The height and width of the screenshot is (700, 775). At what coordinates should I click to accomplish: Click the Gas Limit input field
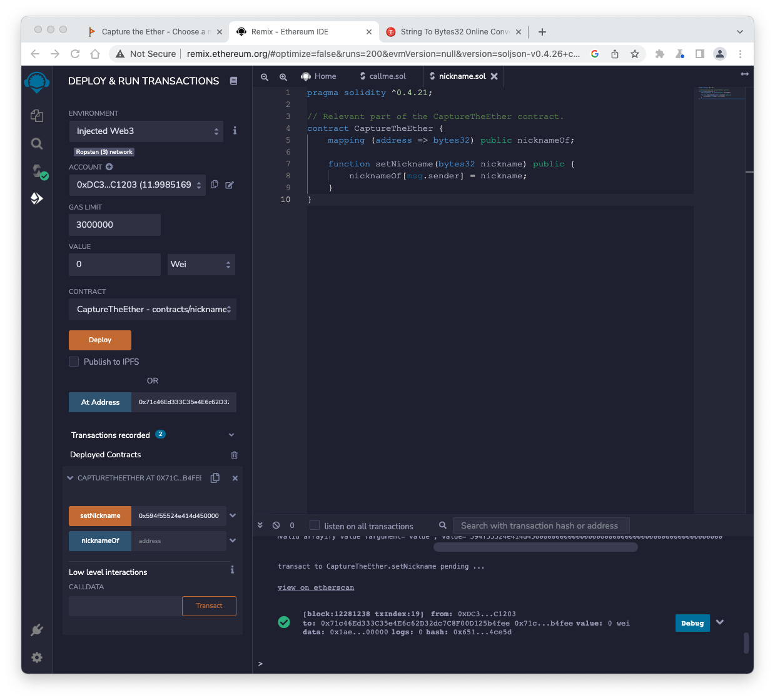pos(114,225)
